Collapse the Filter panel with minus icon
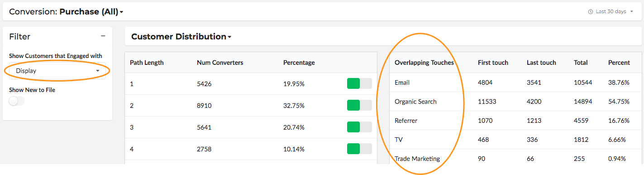This screenshot has width=644, height=175. coord(103,36)
